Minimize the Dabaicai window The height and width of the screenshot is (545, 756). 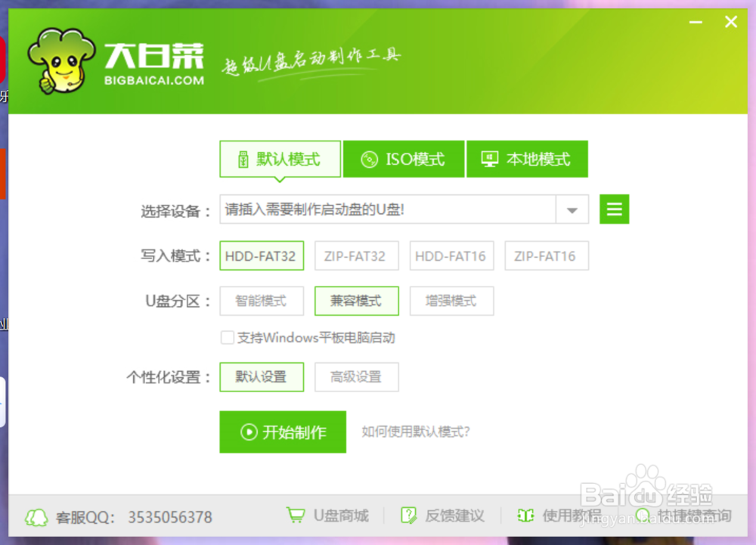(696, 22)
